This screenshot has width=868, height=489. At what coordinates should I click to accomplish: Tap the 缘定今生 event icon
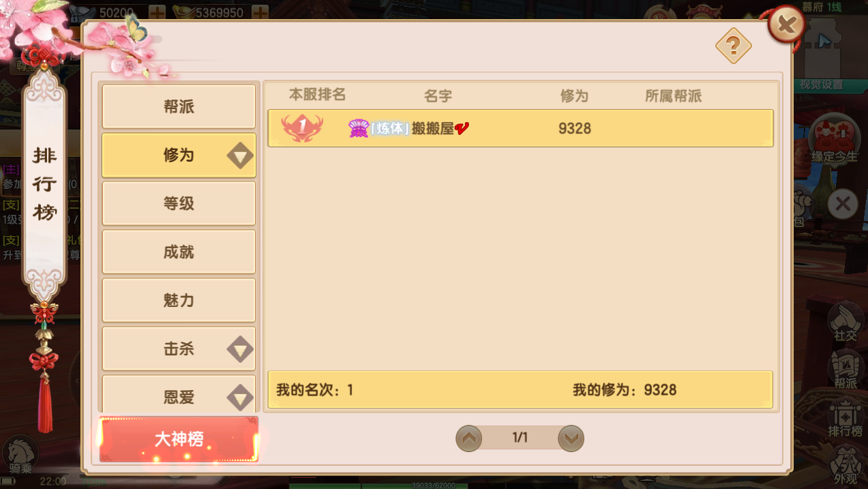pos(835,141)
